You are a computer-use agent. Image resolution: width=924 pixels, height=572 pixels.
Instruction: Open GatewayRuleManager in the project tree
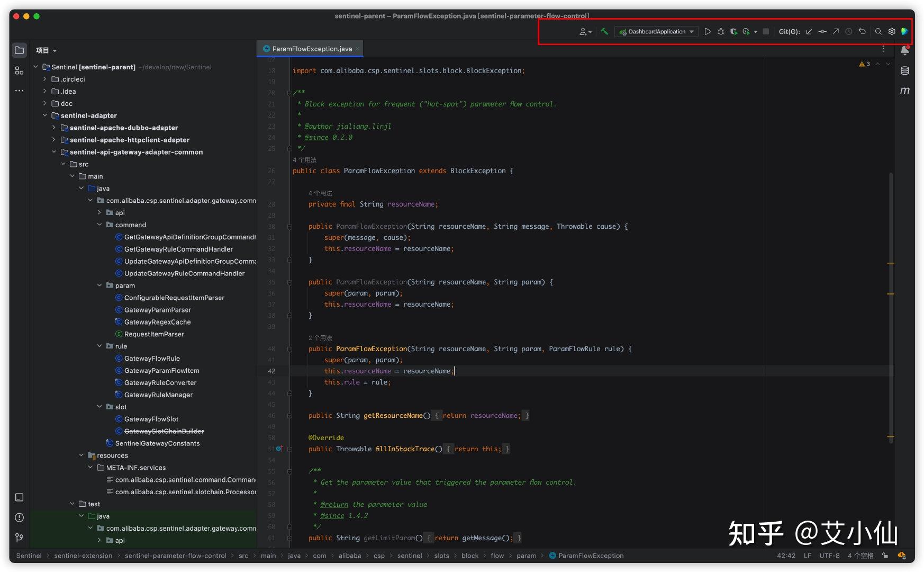click(x=158, y=395)
